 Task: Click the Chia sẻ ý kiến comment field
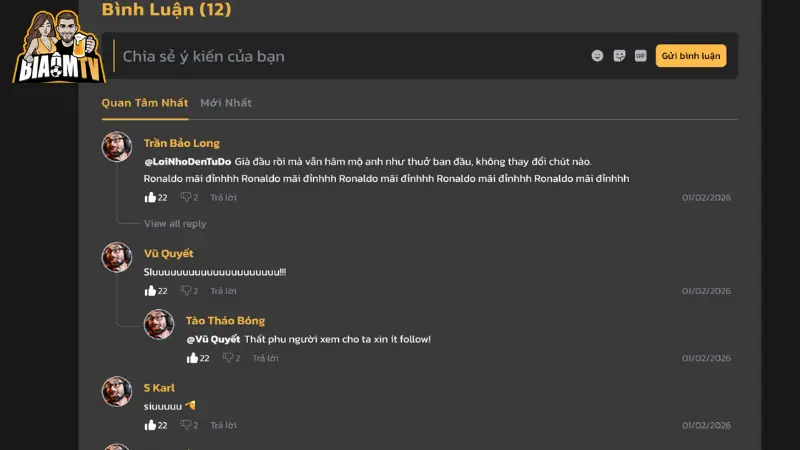coord(350,56)
